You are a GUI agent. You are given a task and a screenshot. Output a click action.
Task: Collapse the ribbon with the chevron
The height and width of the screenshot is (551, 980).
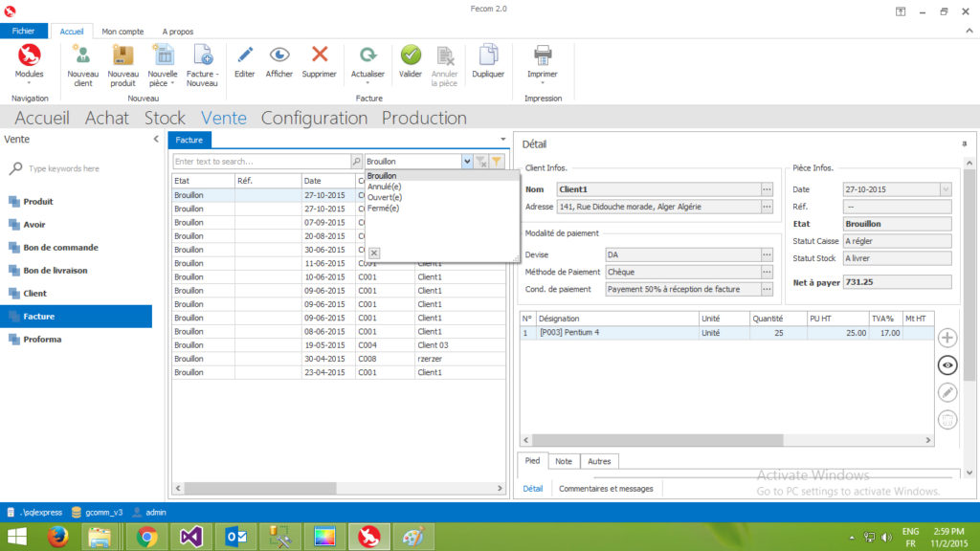(x=969, y=31)
